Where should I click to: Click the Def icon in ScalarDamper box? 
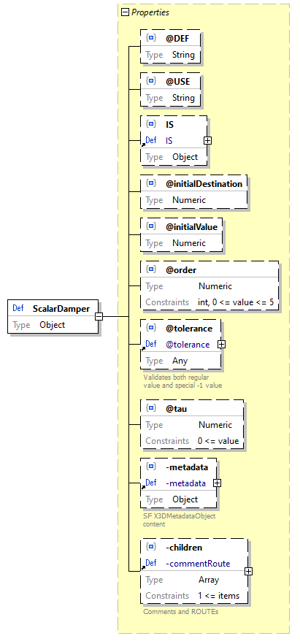[x=18, y=308]
